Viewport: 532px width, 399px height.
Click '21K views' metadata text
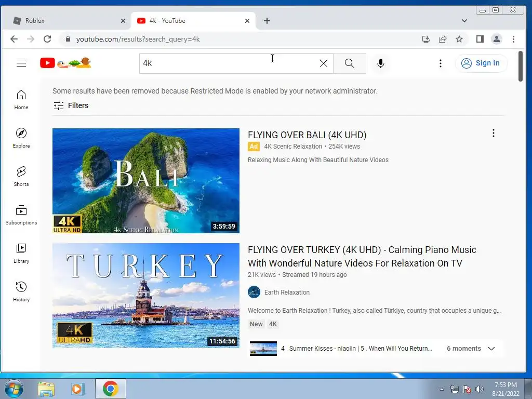262,275
